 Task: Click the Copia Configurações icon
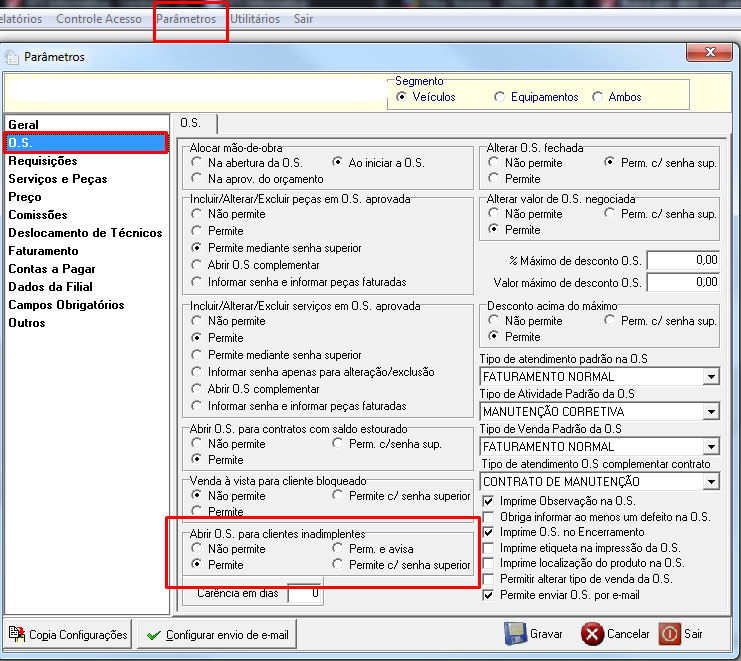click(17, 634)
